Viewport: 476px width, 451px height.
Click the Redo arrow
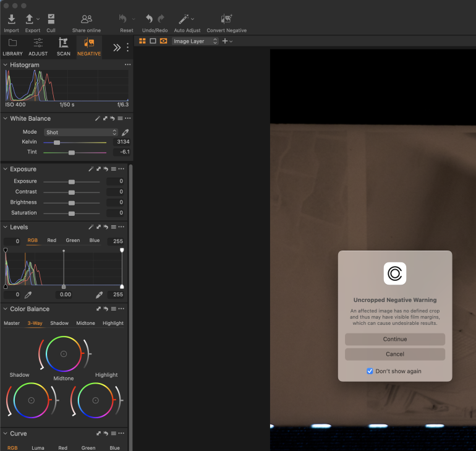click(x=161, y=19)
